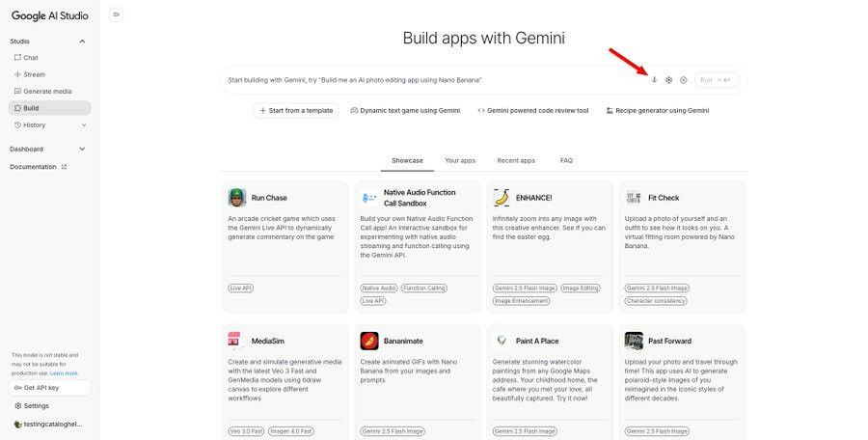This screenshot has height=440, width=868.
Task: Switch to the FAQ tab
Action: (x=566, y=161)
